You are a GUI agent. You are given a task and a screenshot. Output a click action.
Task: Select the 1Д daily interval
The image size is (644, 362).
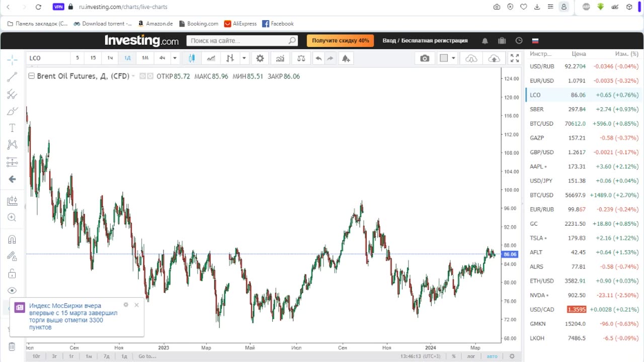click(x=127, y=58)
